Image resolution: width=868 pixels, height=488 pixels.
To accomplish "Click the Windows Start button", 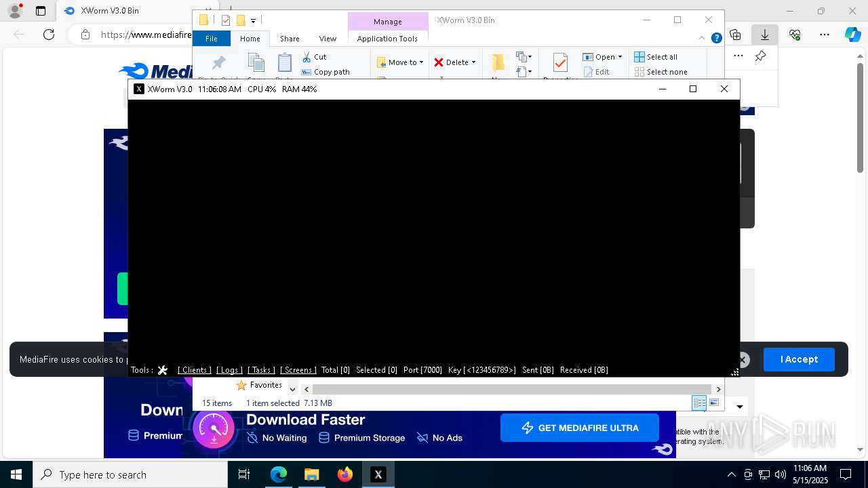I will [x=16, y=474].
